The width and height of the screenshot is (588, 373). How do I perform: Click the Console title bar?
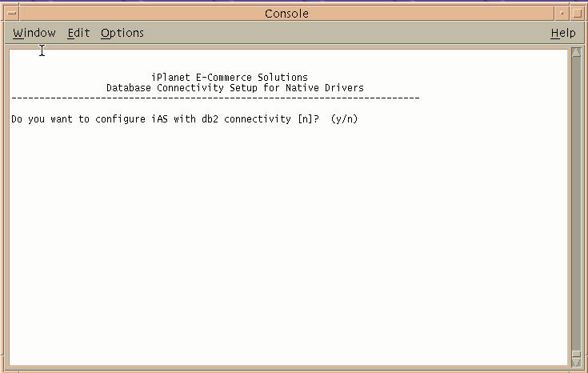pos(287,14)
